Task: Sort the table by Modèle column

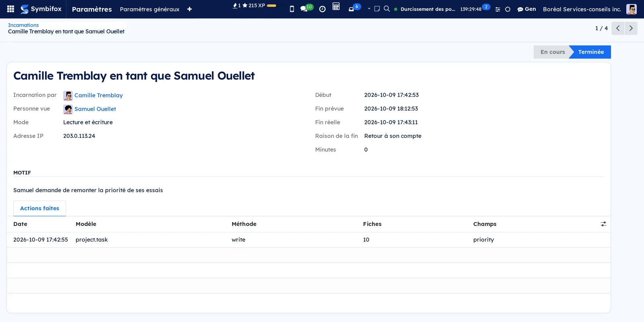Action: click(x=86, y=224)
